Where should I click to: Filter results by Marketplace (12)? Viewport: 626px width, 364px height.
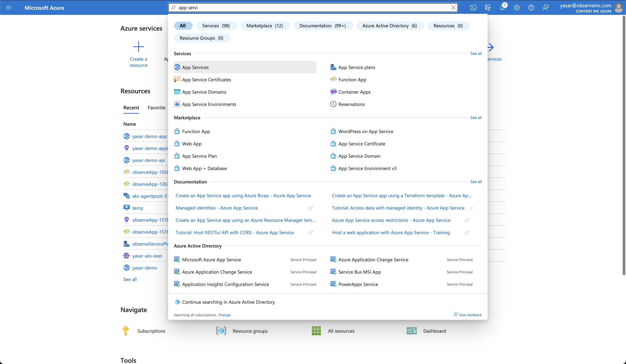[265, 26]
